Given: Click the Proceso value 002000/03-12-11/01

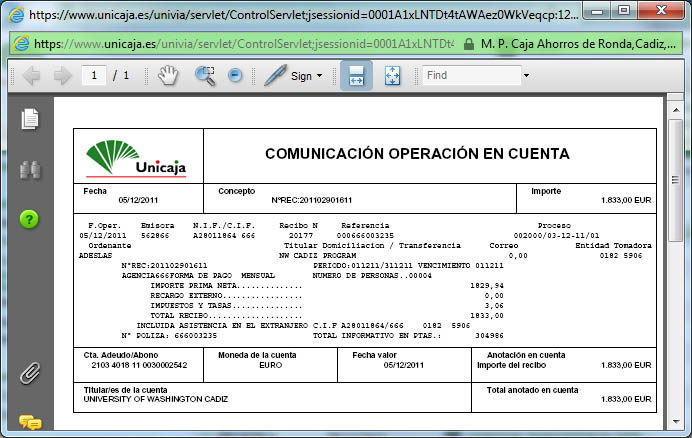Looking at the screenshot, I should coord(556,236).
